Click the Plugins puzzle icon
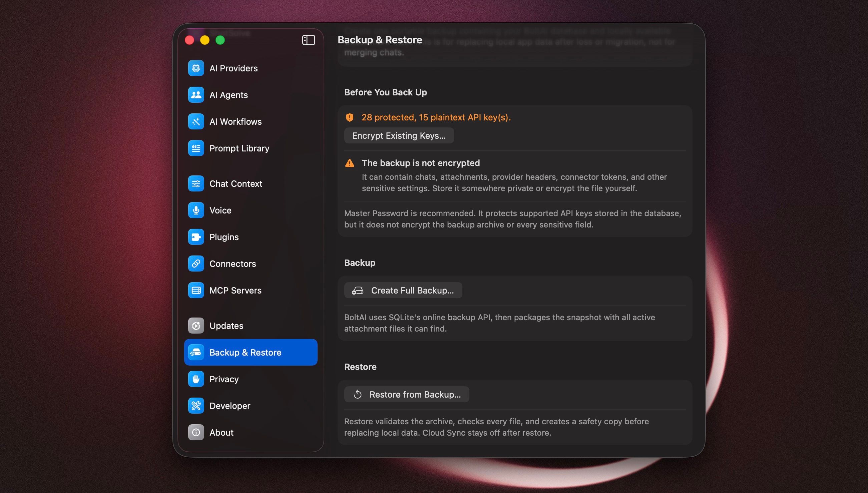The image size is (868, 493). tap(196, 237)
